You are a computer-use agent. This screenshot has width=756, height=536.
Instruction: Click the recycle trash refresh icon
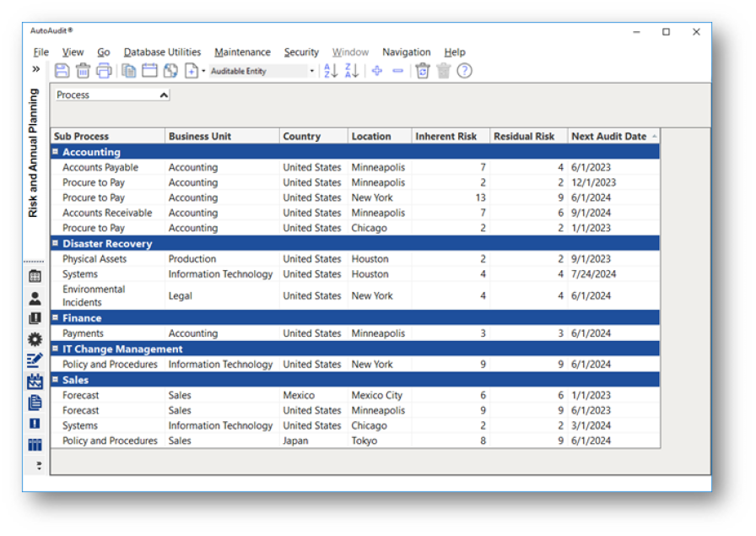423,71
